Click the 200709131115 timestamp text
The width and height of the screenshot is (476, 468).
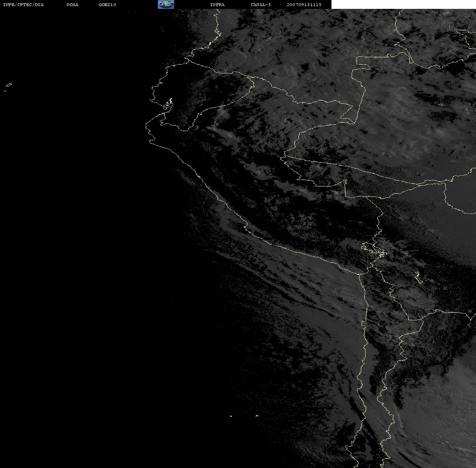pyautogui.click(x=304, y=4)
